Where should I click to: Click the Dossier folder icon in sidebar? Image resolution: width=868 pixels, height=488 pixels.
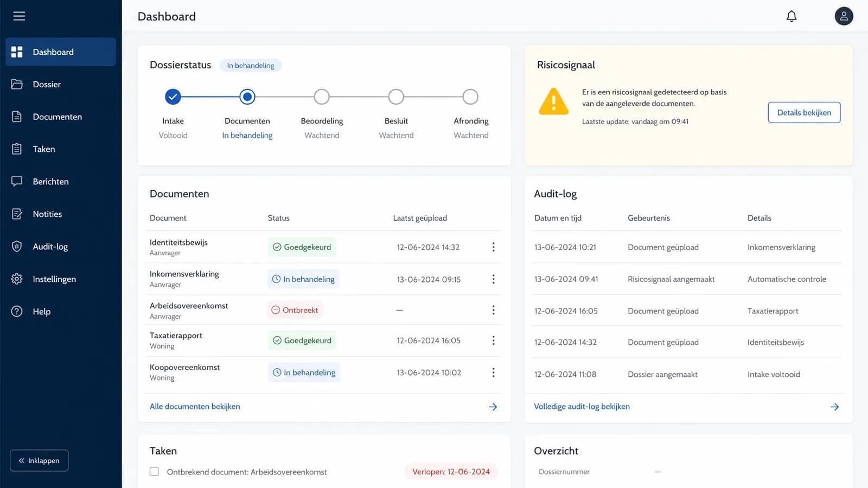tap(17, 84)
